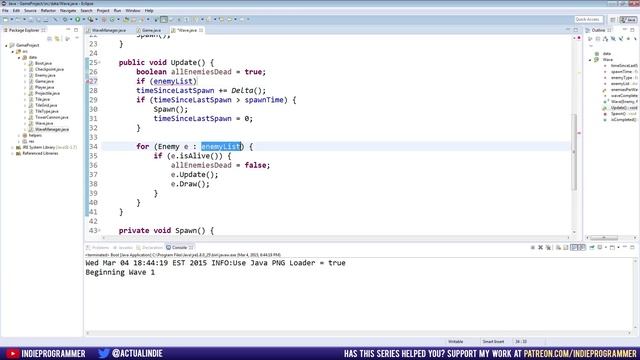Image resolution: width=640 pixels, height=360 pixels.
Task: Click the green Run button in toolbar
Action: tap(77, 19)
